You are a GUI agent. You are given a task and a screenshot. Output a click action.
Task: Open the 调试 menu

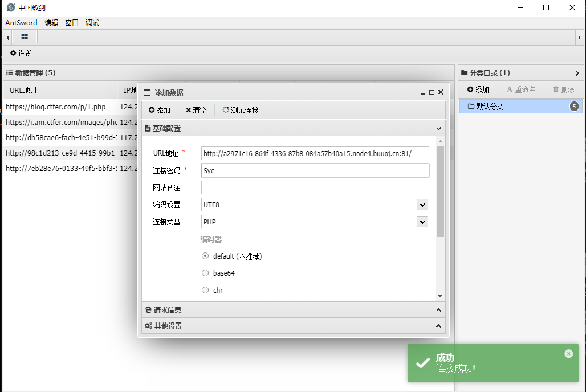tap(92, 23)
